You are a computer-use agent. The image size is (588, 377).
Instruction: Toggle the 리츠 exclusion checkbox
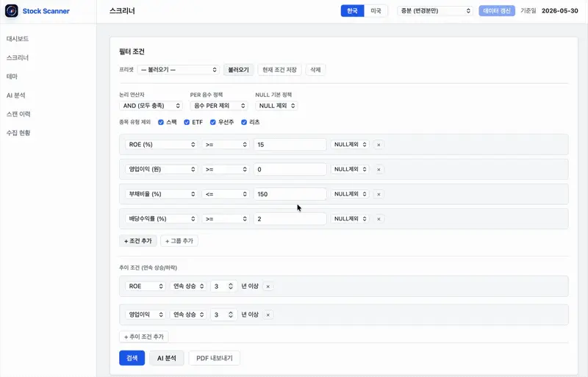244,122
